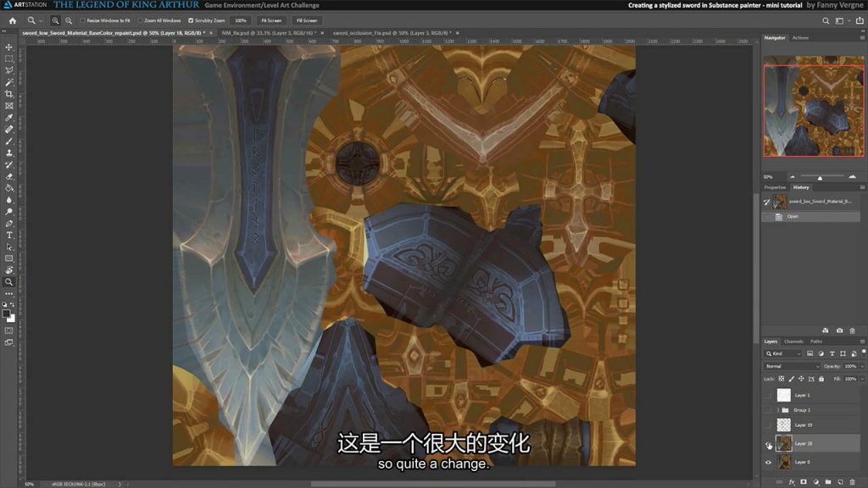This screenshot has width=868, height=488.
Task: Choose the Zoom Out mode icon
Action: point(69,20)
